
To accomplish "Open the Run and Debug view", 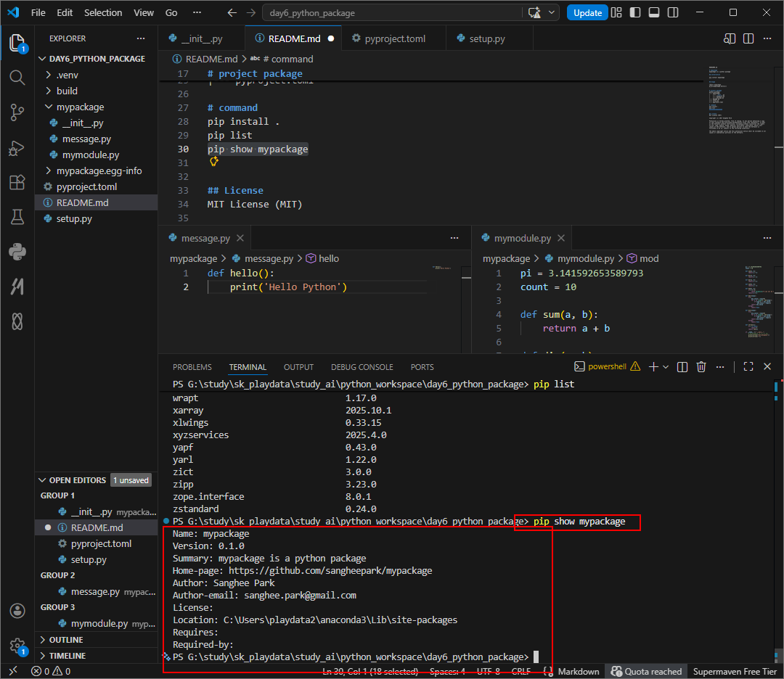I will click(17, 148).
